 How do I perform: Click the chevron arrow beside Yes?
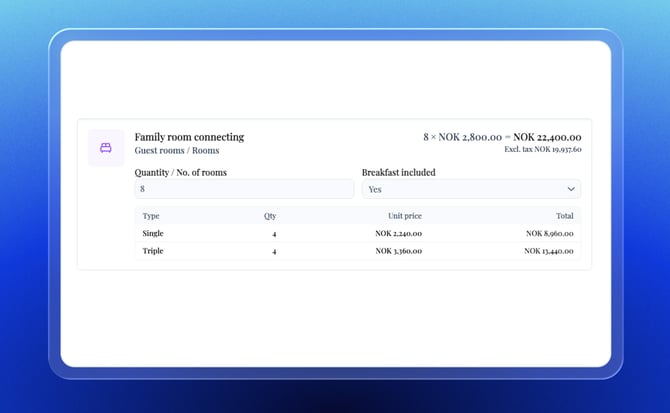[571, 189]
